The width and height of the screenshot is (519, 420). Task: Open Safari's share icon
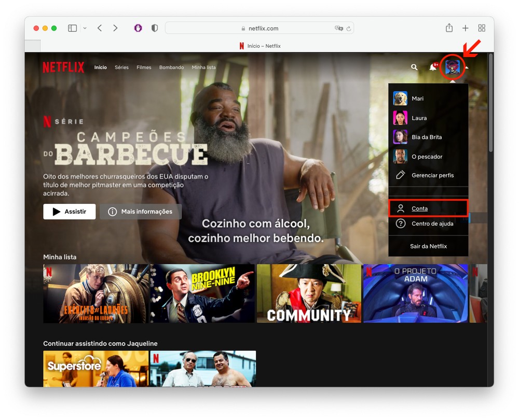[x=449, y=28]
